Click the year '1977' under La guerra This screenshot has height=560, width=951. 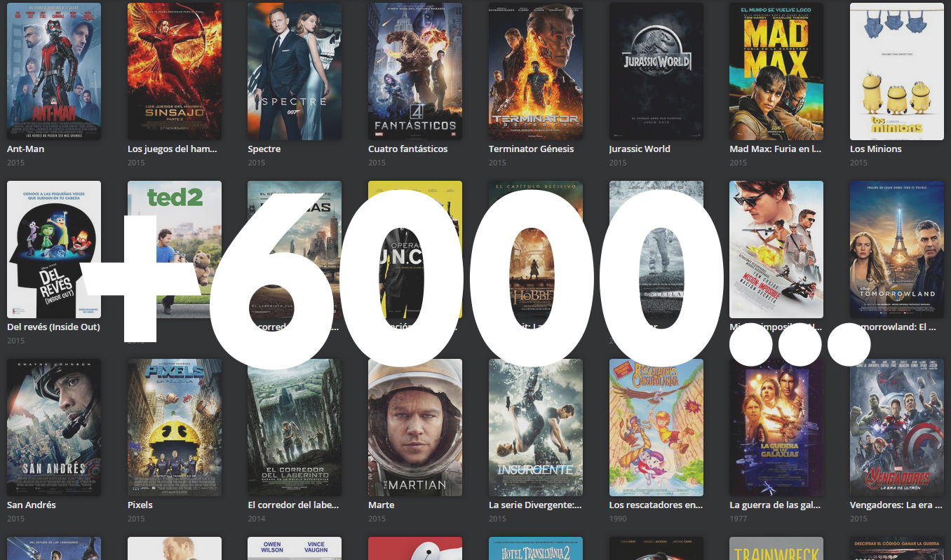(738, 519)
